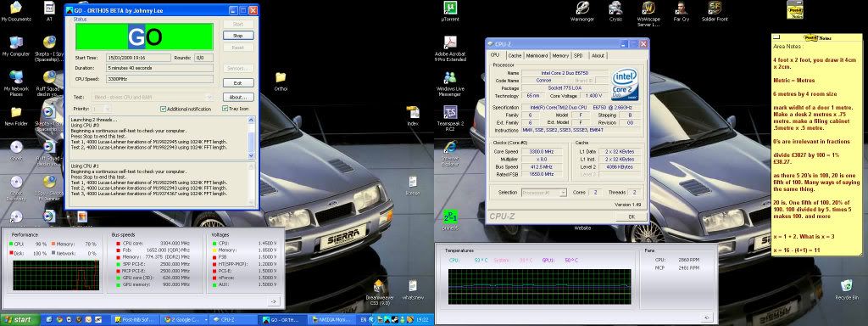Viewport: 868px width, 326px height.
Task: Click the Stop button in ORTHOS
Action: [238, 36]
